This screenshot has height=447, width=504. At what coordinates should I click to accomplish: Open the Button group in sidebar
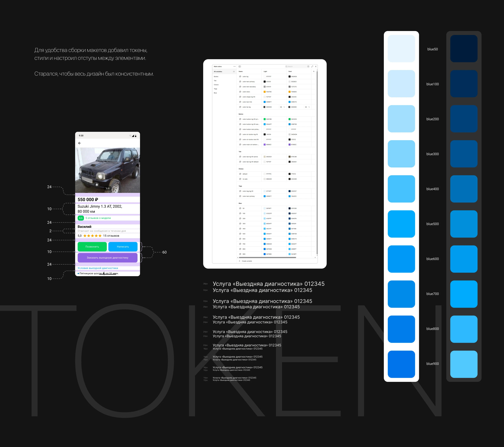216,77
